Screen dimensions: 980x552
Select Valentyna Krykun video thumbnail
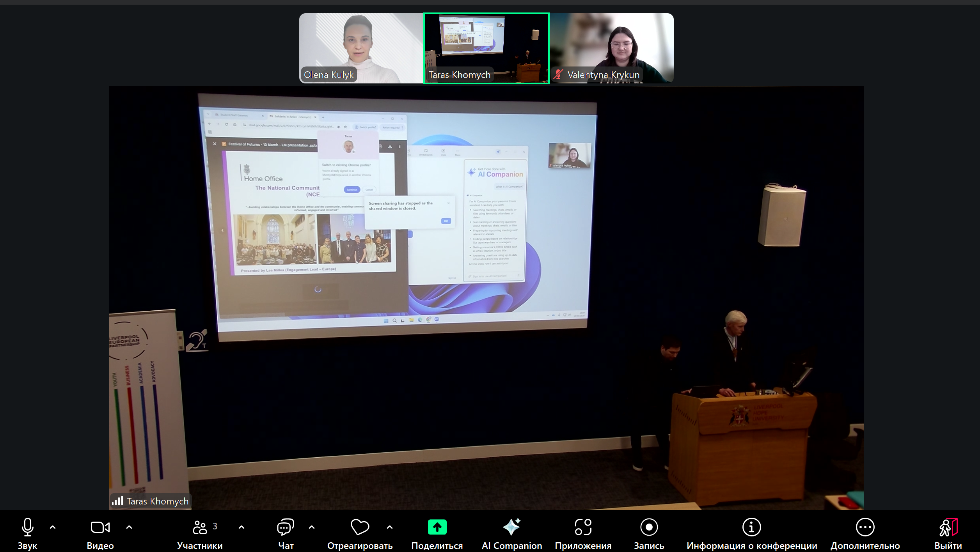click(x=611, y=48)
